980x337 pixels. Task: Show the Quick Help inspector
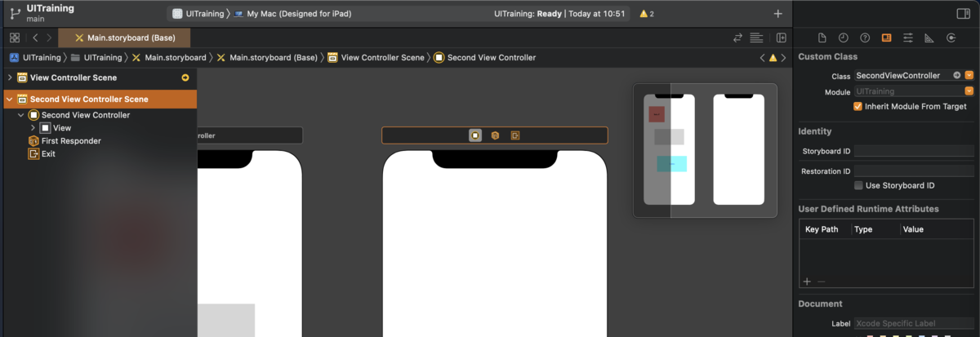pyautogui.click(x=865, y=38)
